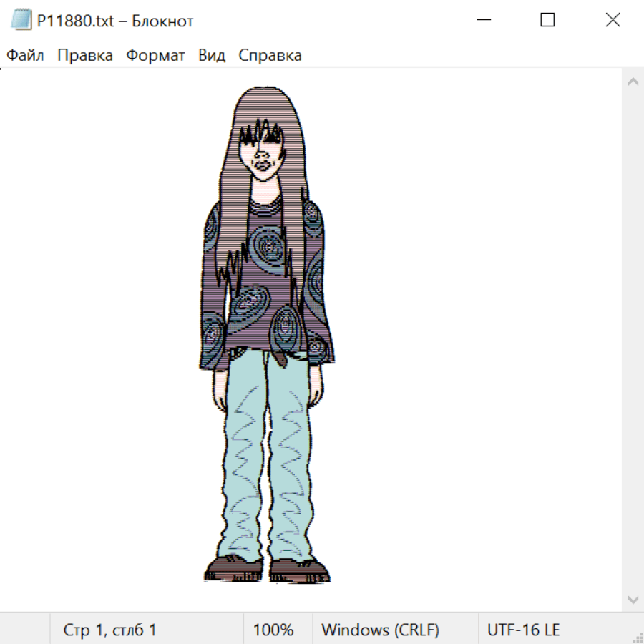This screenshot has height=644, width=644.
Task: Click the 100% zoom level in status bar
Action: coord(273,630)
